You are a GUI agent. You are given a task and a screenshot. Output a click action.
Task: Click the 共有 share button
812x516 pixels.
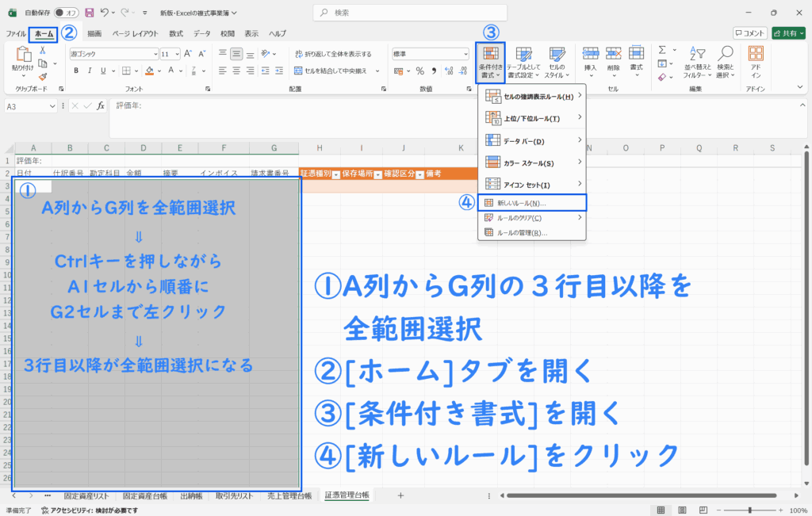point(787,33)
